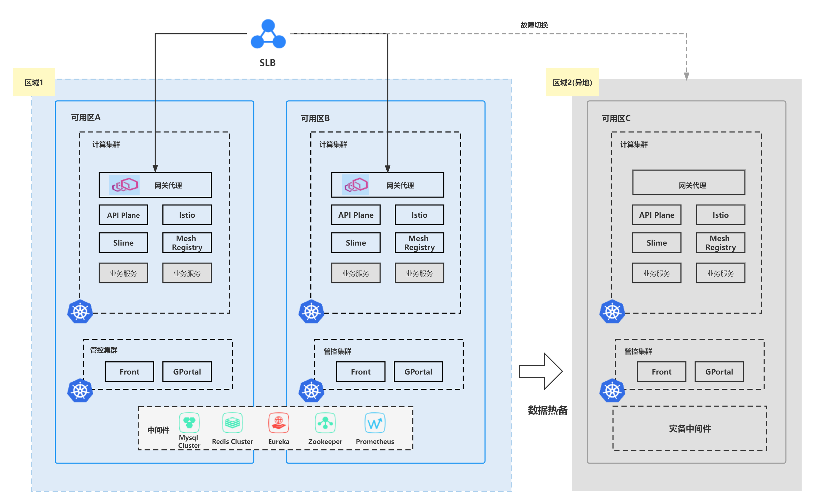This screenshot has height=504, width=815.
Task: Click Kubernetes icon of zone C compute cluster
Action: [612, 312]
